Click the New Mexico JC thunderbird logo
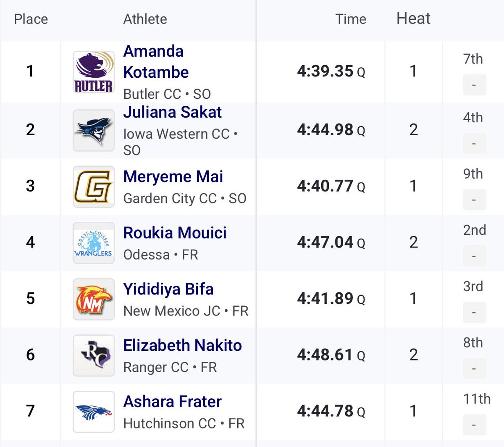Screen dimensions: 504x447 94,299
